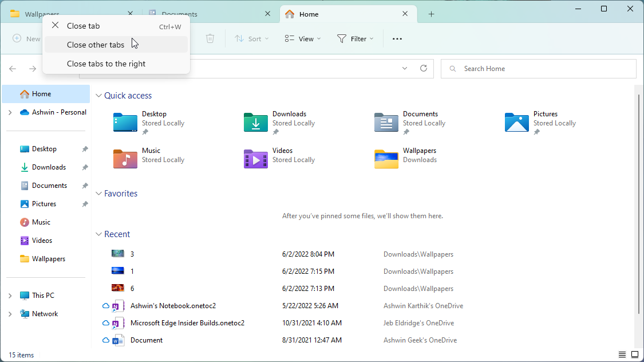Screen dimensions: 644x362
Task: Open address bar history dropdown
Action: [405, 68]
